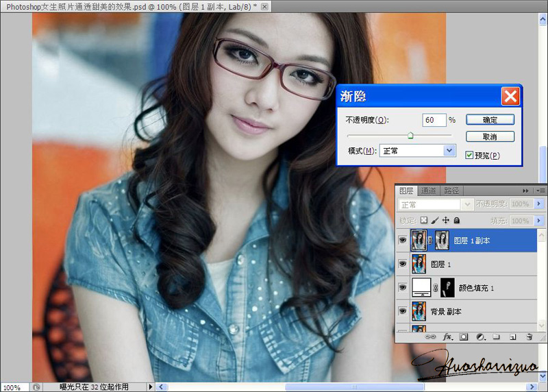Click the mask link icon on 颜色填充 1
The width and height of the screenshot is (548, 392).
point(435,288)
